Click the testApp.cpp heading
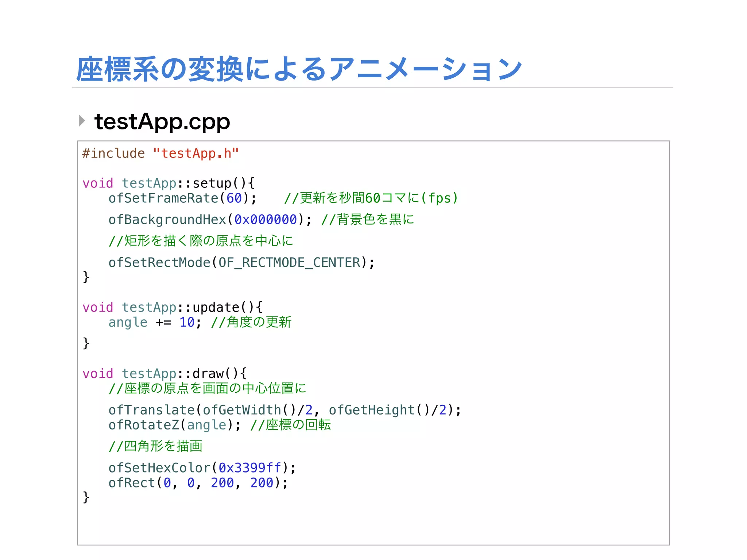The width and height of the screenshot is (747, 560). coord(162,122)
